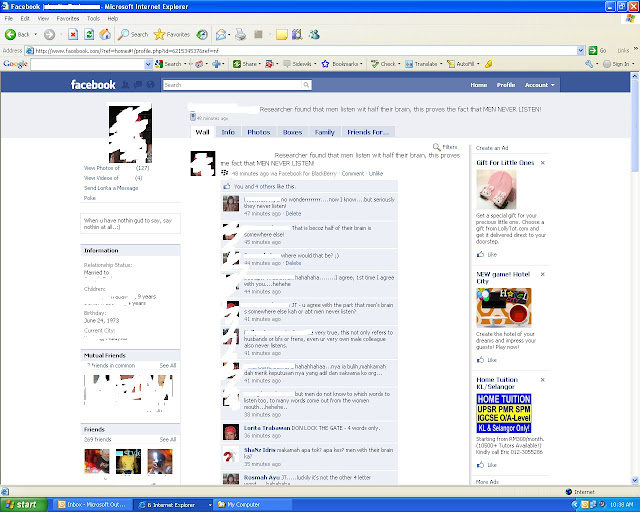The width and height of the screenshot is (640, 512).
Task: Click See All beside 269 friends
Action: point(168,439)
